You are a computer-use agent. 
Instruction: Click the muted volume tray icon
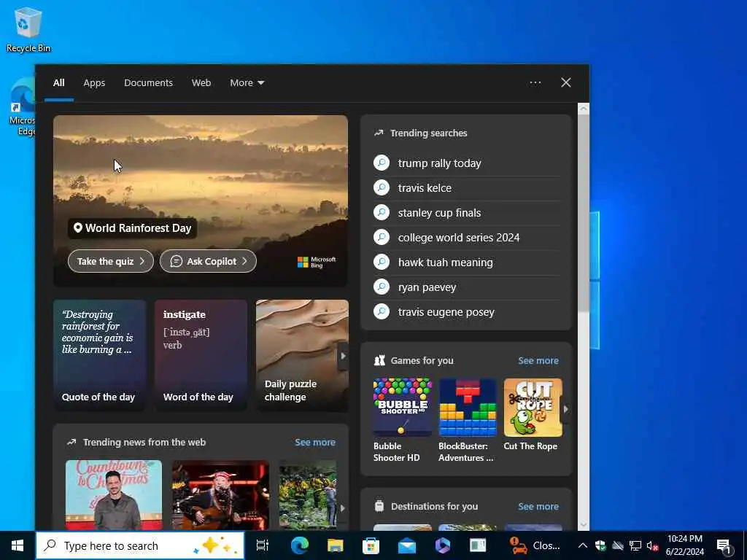[653, 545]
